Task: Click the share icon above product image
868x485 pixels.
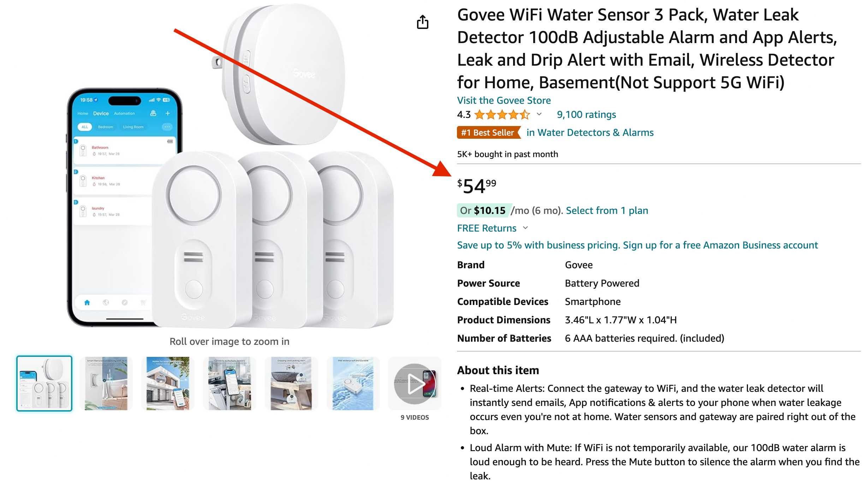Action: [422, 22]
